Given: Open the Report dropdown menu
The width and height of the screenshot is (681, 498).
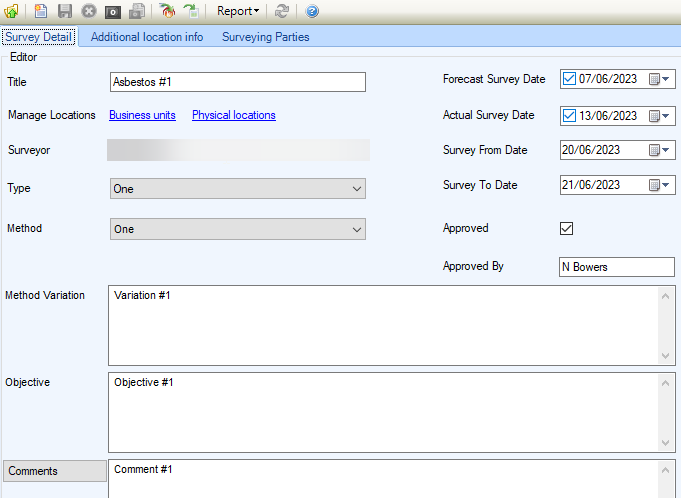Looking at the screenshot, I should coord(238,11).
